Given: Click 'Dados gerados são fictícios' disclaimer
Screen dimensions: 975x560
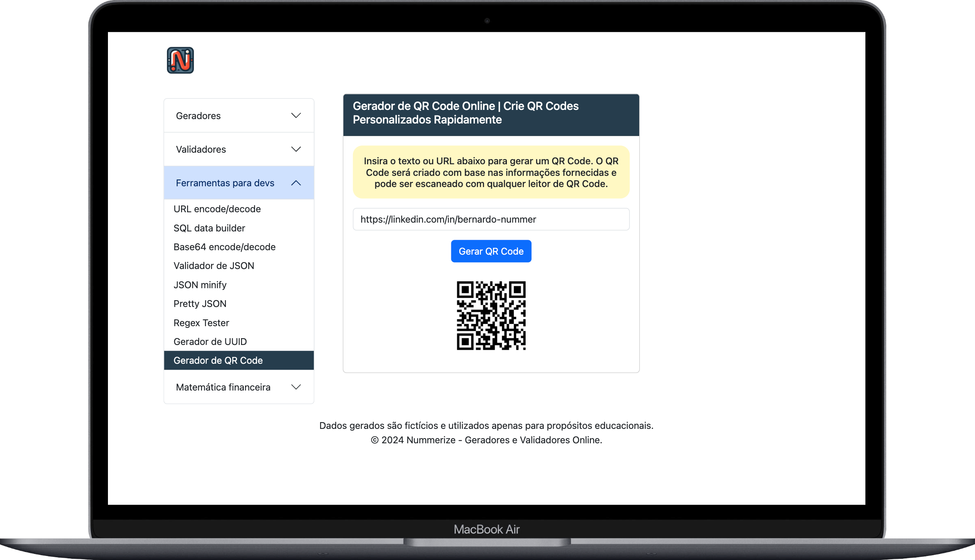Looking at the screenshot, I should (x=486, y=426).
